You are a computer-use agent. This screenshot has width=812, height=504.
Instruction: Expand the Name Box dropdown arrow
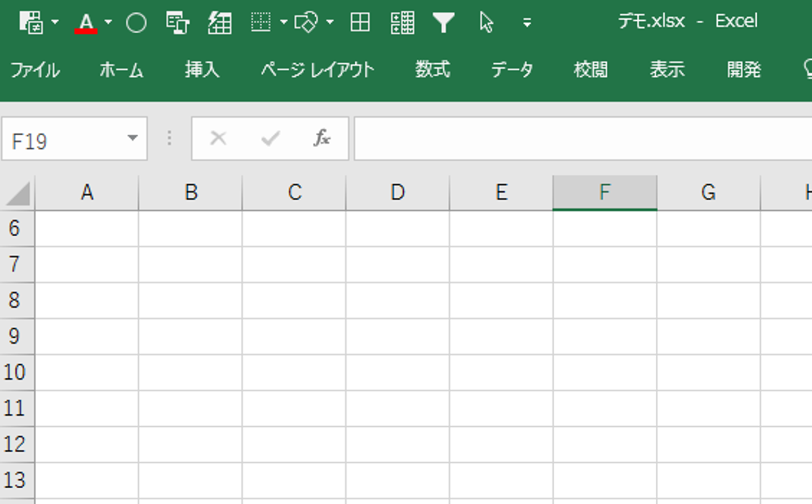click(x=133, y=138)
